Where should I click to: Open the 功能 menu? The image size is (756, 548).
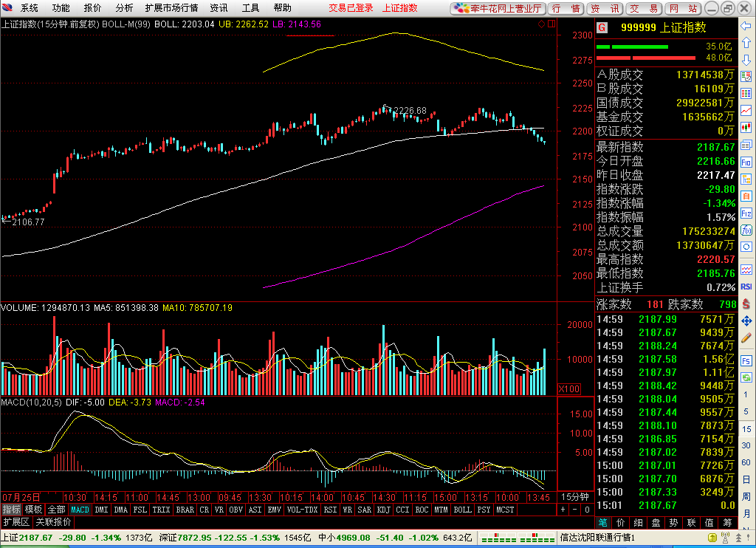click(61, 7)
